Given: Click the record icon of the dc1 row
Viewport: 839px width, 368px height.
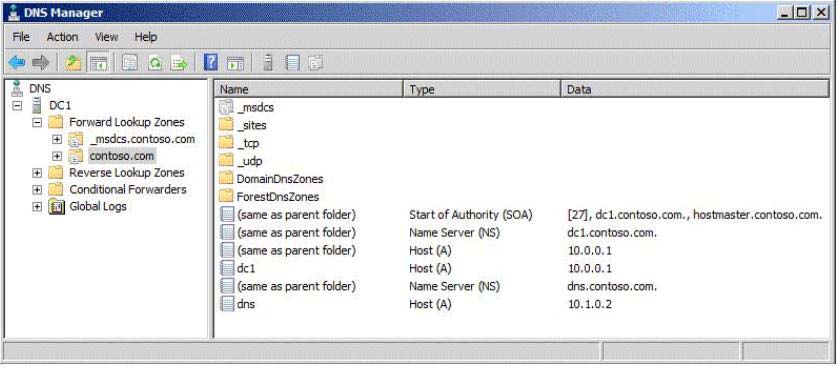Looking at the screenshot, I should click(x=227, y=268).
